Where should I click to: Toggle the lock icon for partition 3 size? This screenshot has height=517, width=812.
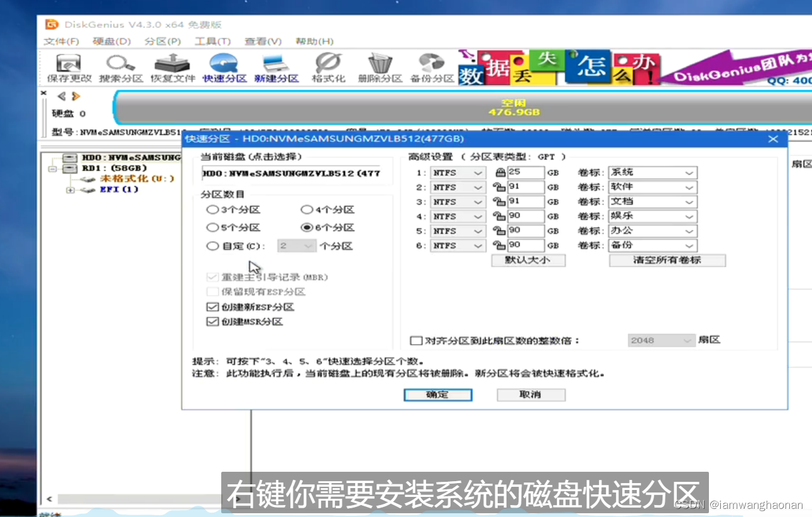click(x=499, y=202)
